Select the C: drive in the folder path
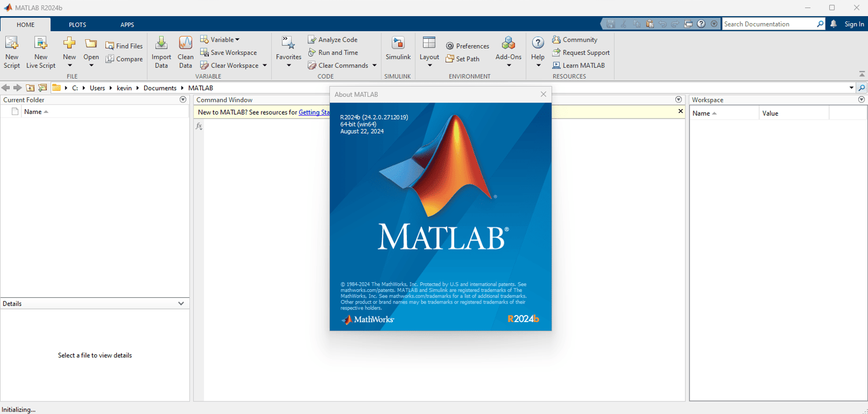868x414 pixels. pos(75,88)
